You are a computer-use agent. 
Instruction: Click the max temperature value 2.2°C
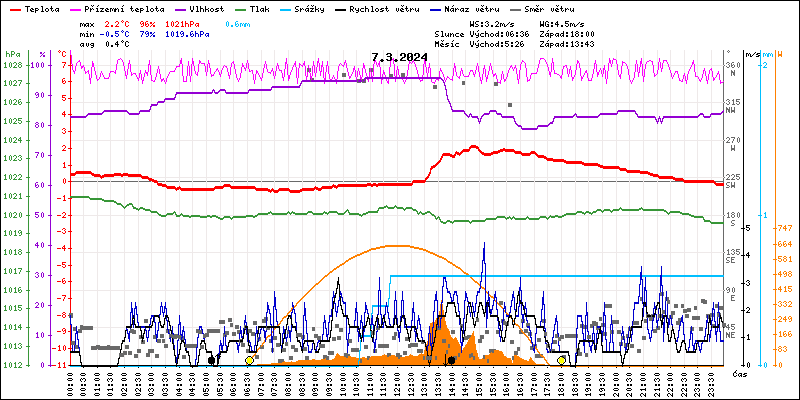point(114,23)
